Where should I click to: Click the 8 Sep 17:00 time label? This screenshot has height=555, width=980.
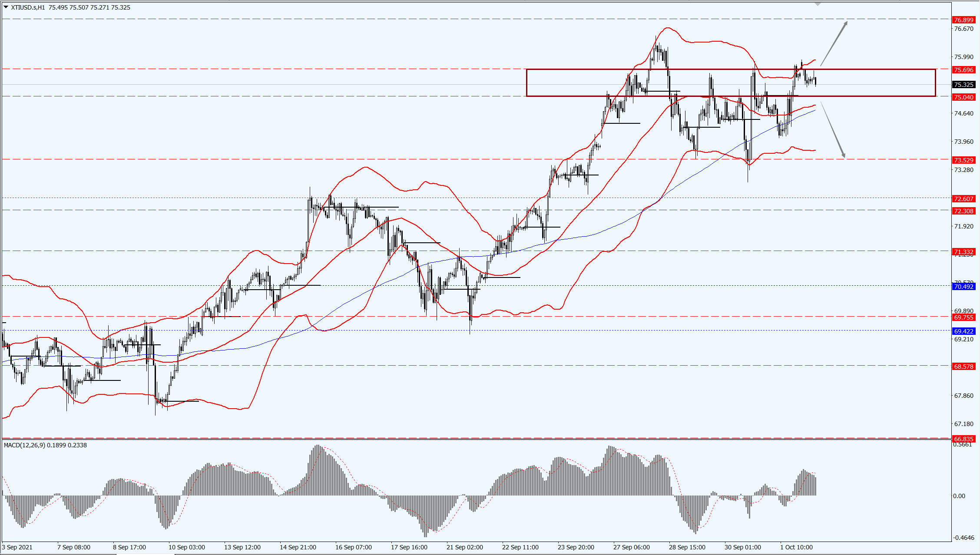point(129,547)
